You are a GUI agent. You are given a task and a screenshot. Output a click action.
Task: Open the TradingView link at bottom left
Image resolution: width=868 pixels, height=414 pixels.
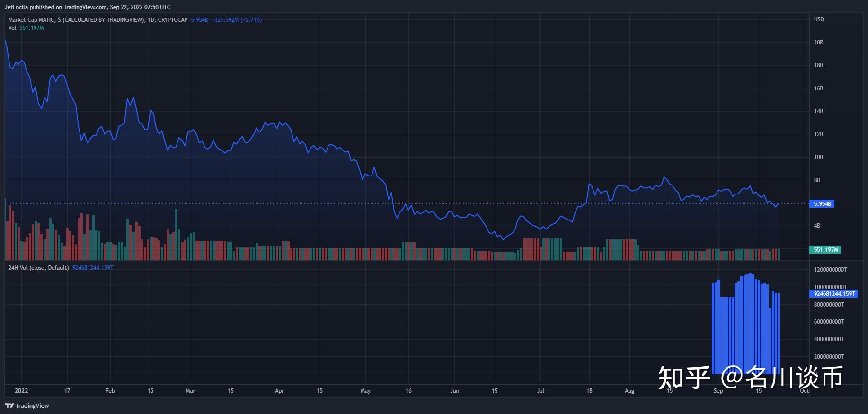coord(27,405)
